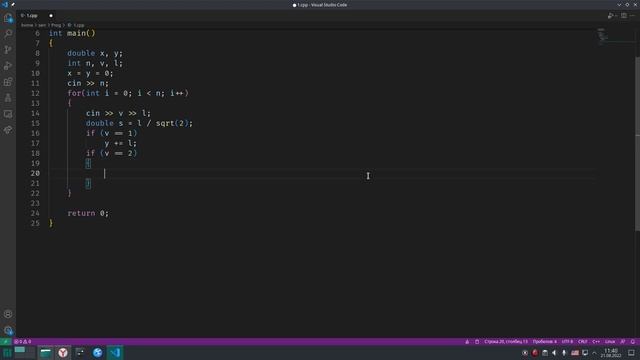Click the code minimap preview
Viewport: 640px width, 360px height.
point(603,37)
